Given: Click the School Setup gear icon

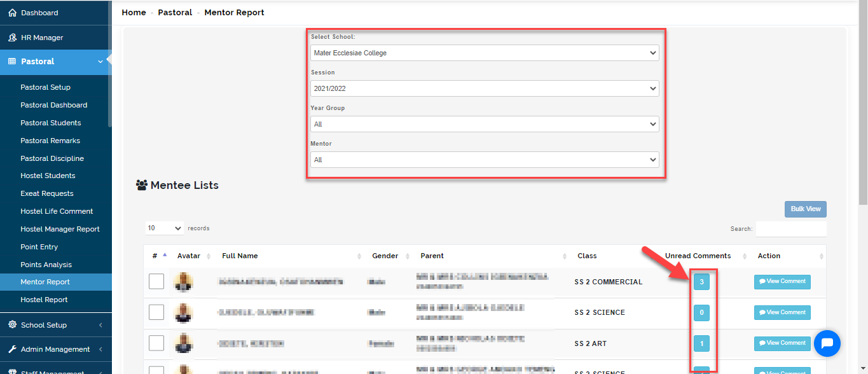Looking at the screenshot, I should (12, 325).
